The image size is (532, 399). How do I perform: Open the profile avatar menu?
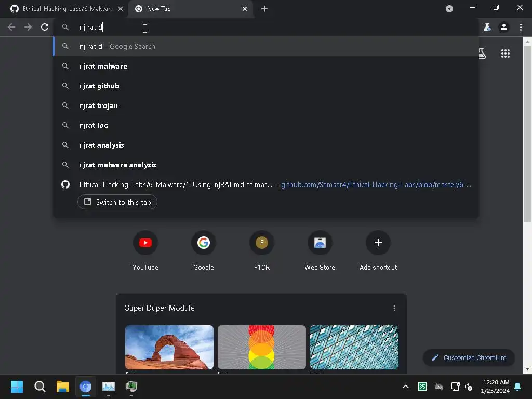[504, 27]
